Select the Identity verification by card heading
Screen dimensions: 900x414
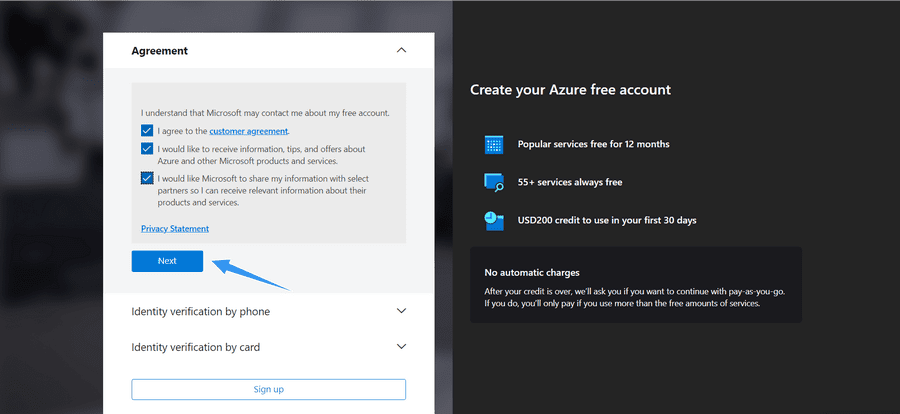(196, 347)
